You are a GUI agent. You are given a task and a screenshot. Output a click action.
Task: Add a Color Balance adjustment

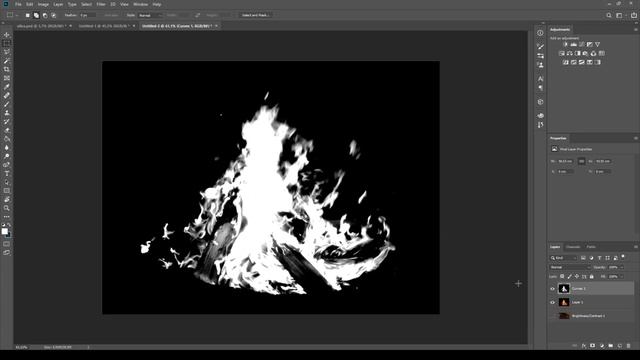(x=569, y=53)
